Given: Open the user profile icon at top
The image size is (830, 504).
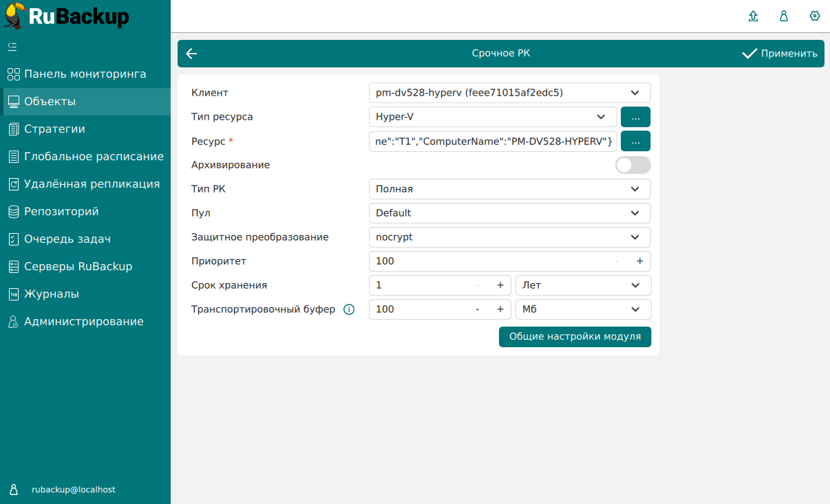Looking at the screenshot, I should click(783, 17).
